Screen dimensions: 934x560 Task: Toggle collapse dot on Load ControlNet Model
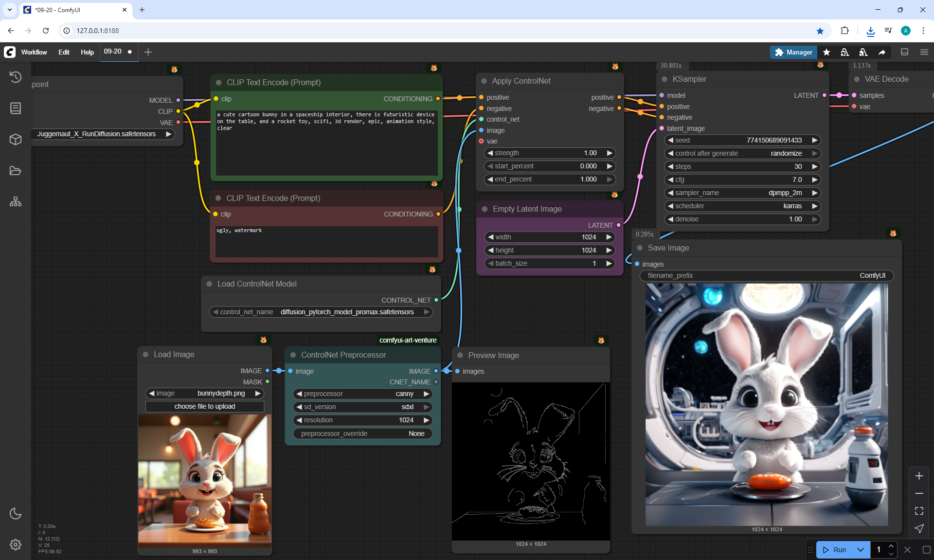209,284
